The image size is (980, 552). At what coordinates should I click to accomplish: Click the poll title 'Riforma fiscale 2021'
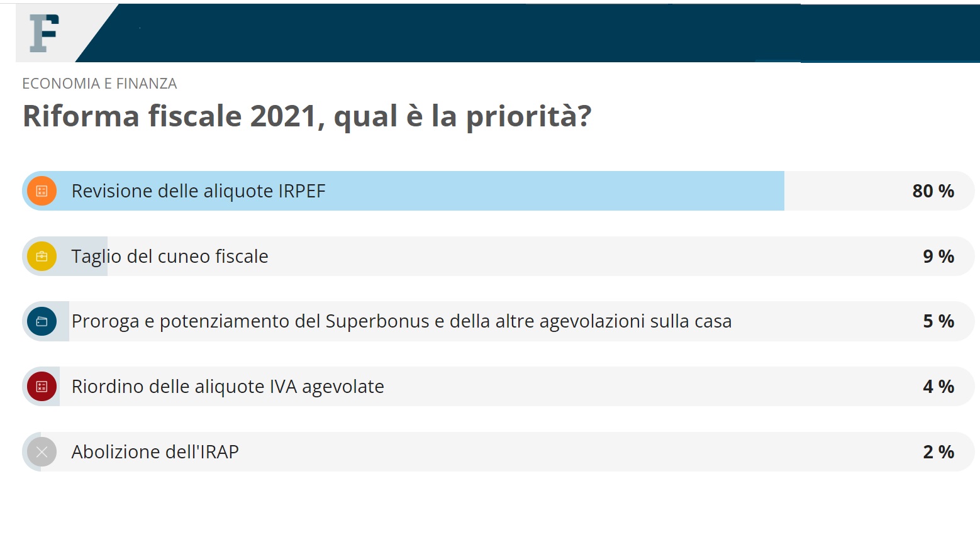(307, 116)
